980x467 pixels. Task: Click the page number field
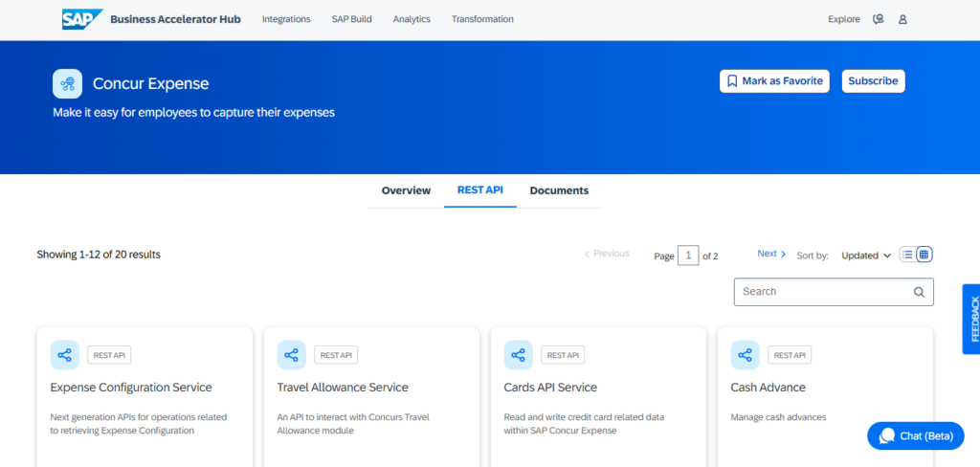(x=688, y=256)
